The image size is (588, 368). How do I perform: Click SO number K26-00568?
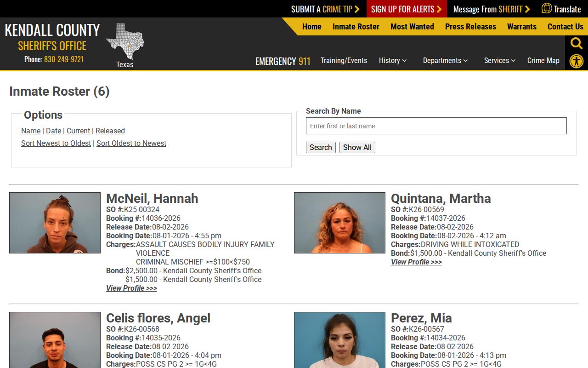pyautogui.click(x=141, y=329)
